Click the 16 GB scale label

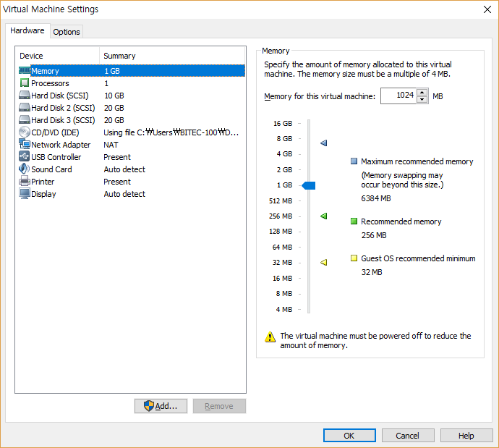pyautogui.click(x=283, y=124)
